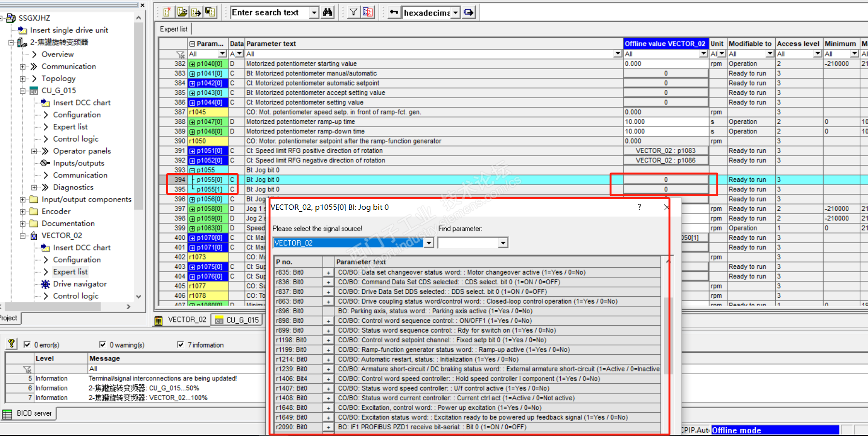Open Diagnostics under CU_G_015
Image resolution: width=868 pixels, height=436 pixels.
pos(73,187)
